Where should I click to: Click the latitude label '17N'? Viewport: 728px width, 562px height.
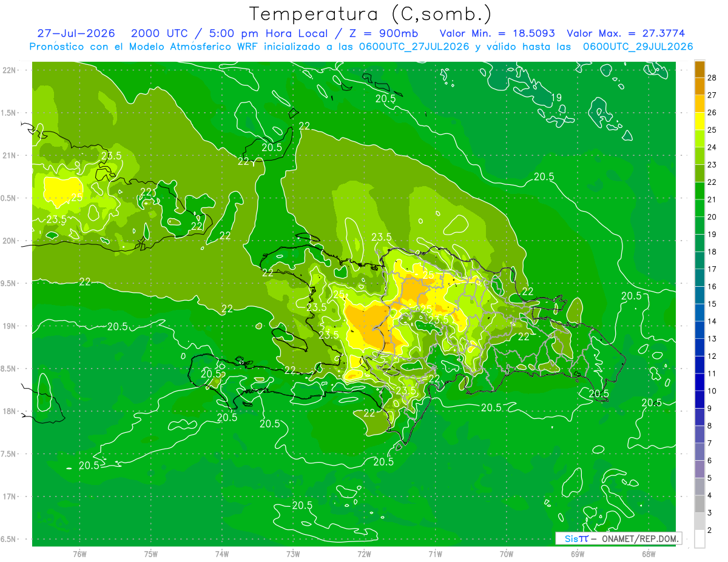(x=10, y=497)
